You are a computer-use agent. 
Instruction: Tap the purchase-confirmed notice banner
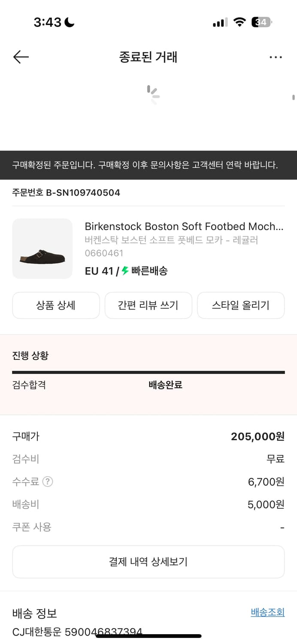[x=148, y=165]
